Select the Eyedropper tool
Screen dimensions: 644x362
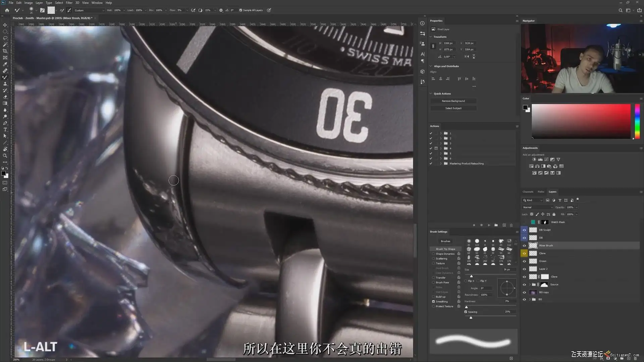(x=5, y=64)
